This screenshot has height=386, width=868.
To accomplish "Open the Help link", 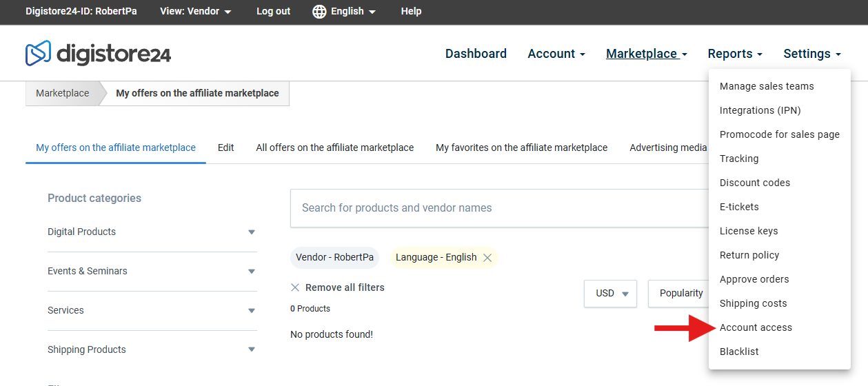I will pos(411,12).
